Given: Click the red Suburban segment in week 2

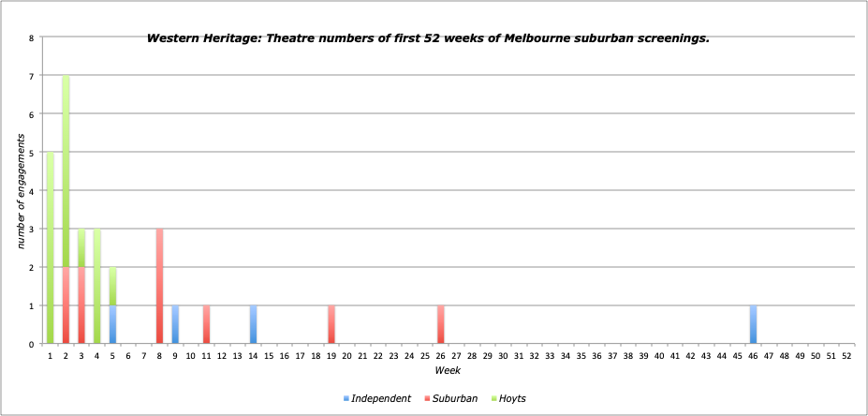Looking at the screenshot, I should 66,305.
